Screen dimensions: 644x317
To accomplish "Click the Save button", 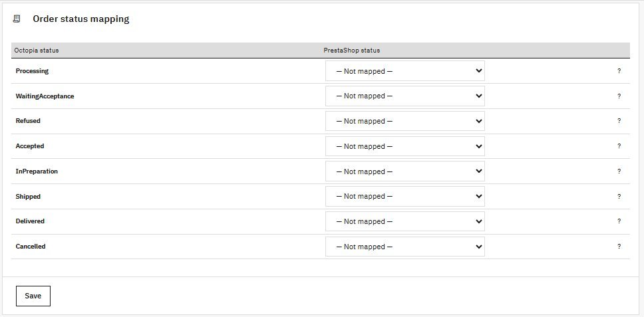I will tap(33, 296).
